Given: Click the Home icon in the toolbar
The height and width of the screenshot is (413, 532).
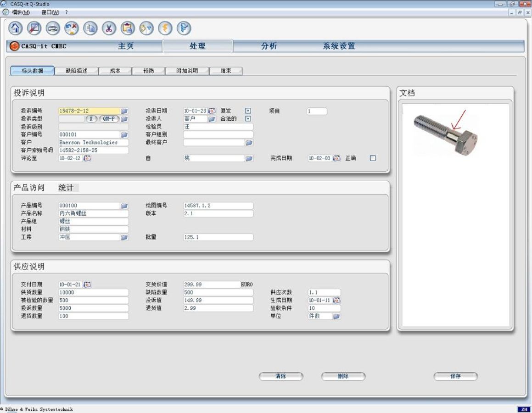Looking at the screenshot, I should coord(16,28).
